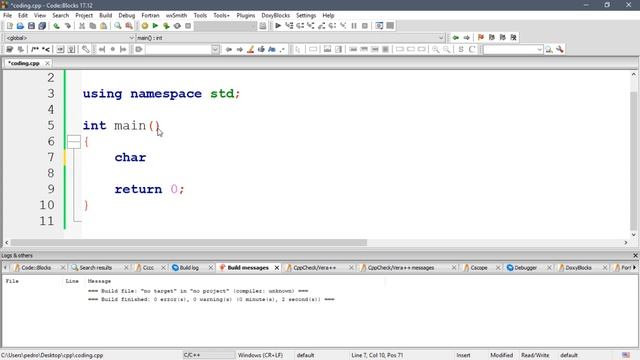Go to the next bookmark flag icon
Viewport: 640px width, 360px height.
(503, 38)
